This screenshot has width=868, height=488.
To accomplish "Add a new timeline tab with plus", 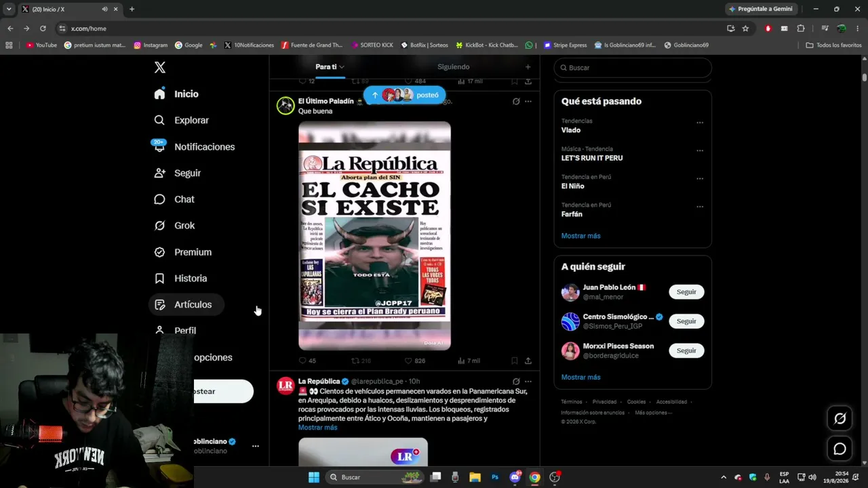I will click(x=528, y=67).
